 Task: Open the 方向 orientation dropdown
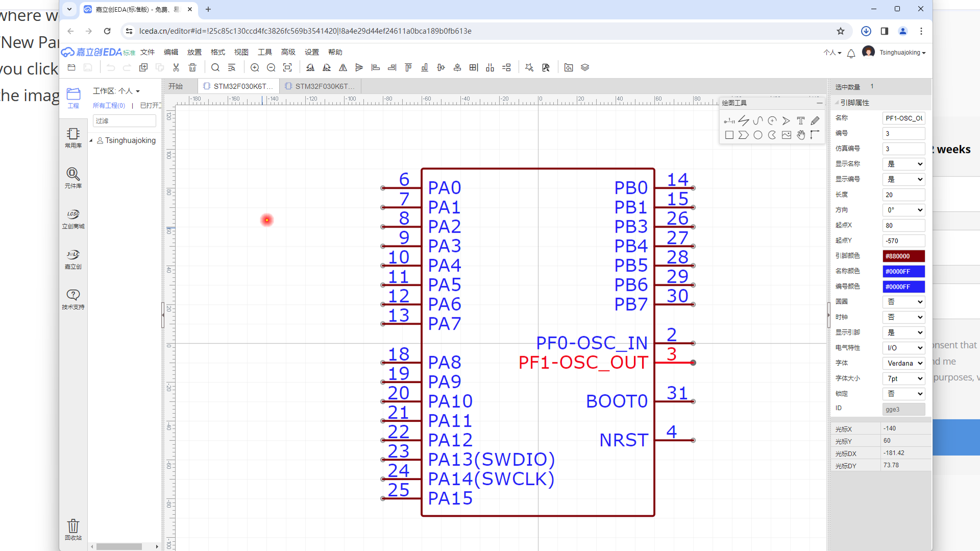[x=903, y=210]
